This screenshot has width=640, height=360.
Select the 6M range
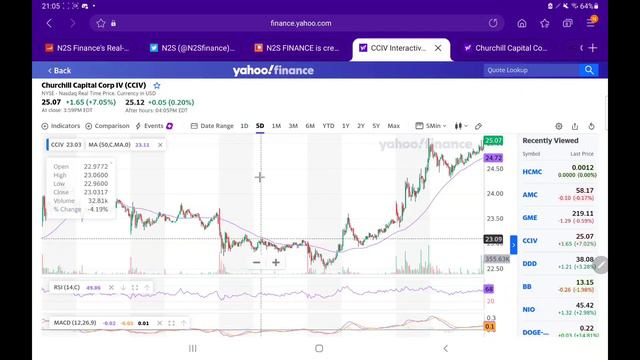pyautogui.click(x=310, y=126)
